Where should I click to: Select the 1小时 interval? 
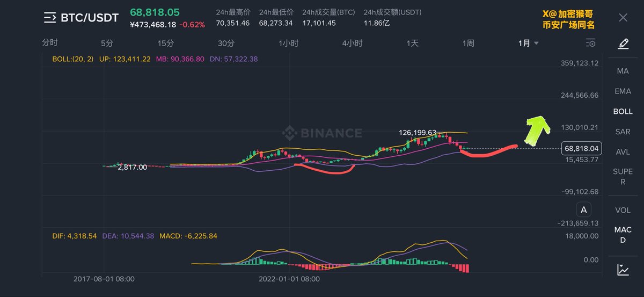tap(289, 43)
